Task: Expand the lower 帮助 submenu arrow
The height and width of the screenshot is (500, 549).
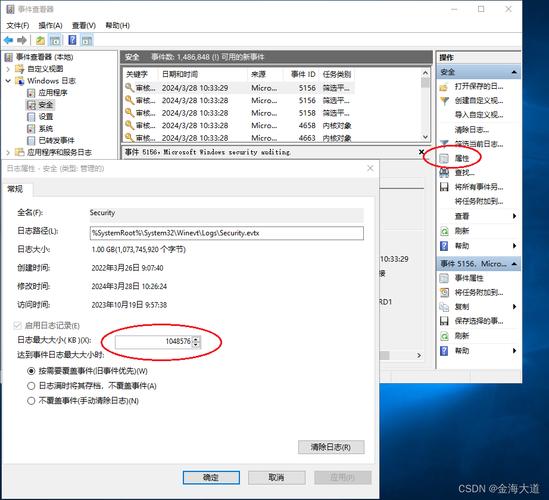Action: point(514,350)
